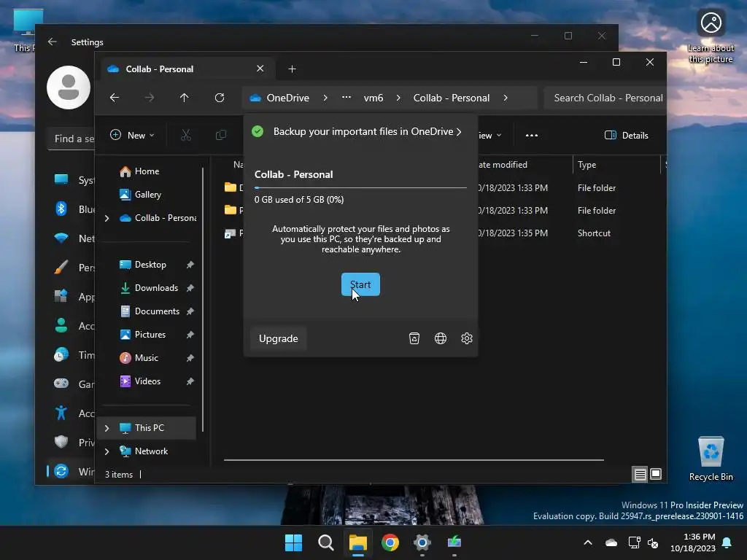Click pin icon next to Downloads
747x560 pixels.
190,287
